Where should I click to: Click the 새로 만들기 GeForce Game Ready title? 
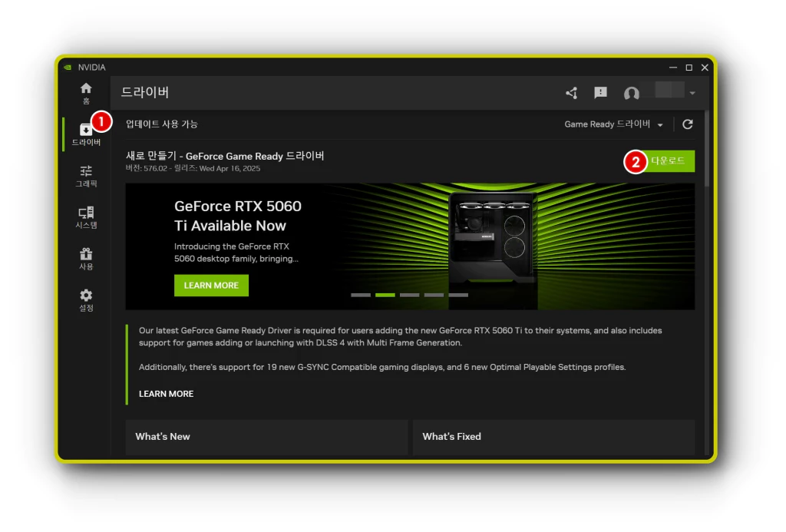pyautogui.click(x=225, y=156)
